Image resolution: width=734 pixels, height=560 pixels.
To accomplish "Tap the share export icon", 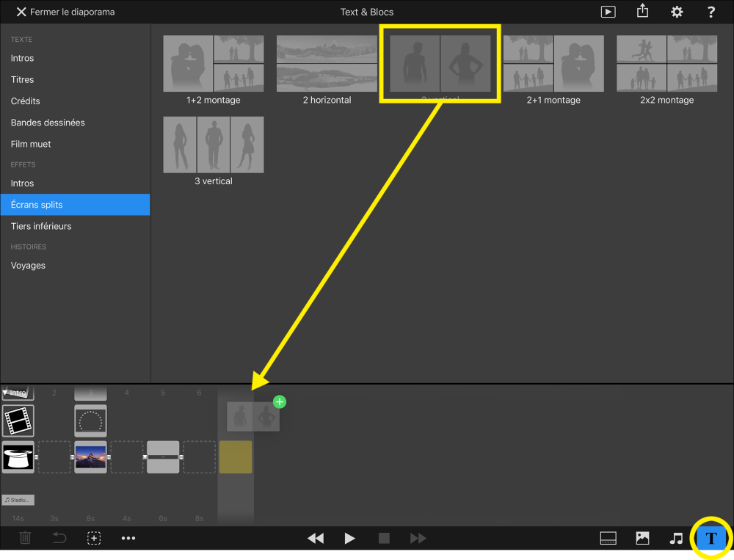I will [642, 11].
